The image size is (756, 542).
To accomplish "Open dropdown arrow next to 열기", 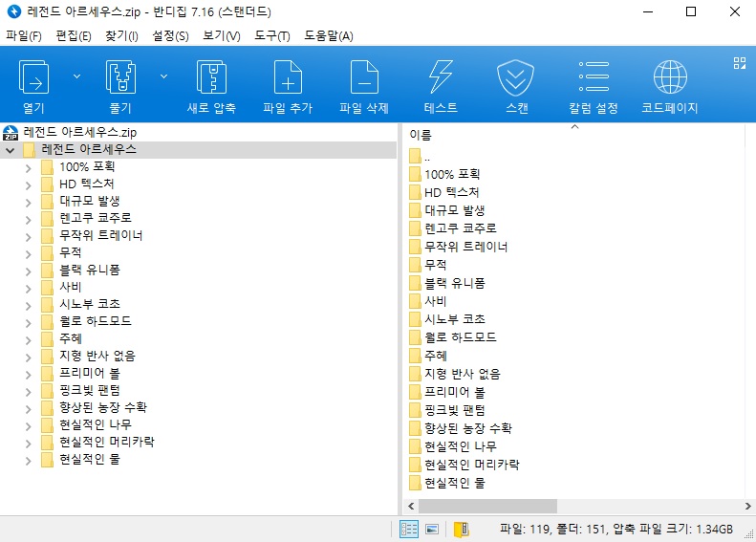I will (x=76, y=76).
